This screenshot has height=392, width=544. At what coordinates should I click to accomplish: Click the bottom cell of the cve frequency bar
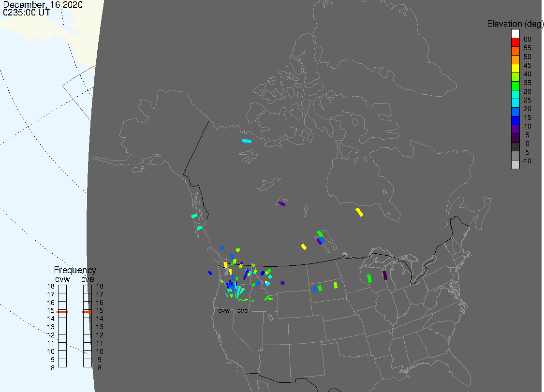coord(88,363)
